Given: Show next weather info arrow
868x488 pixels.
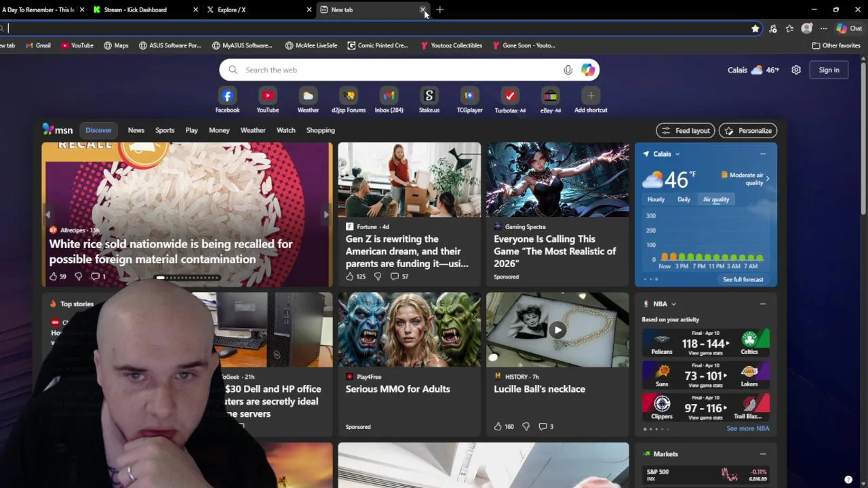Looking at the screenshot, I should click(x=767, y=179).
